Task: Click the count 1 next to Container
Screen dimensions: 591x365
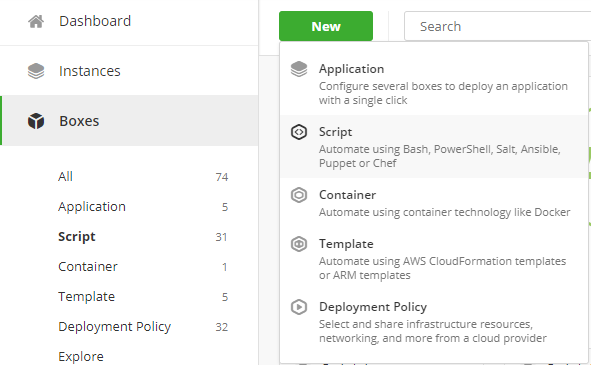Action: pos(225,267)
